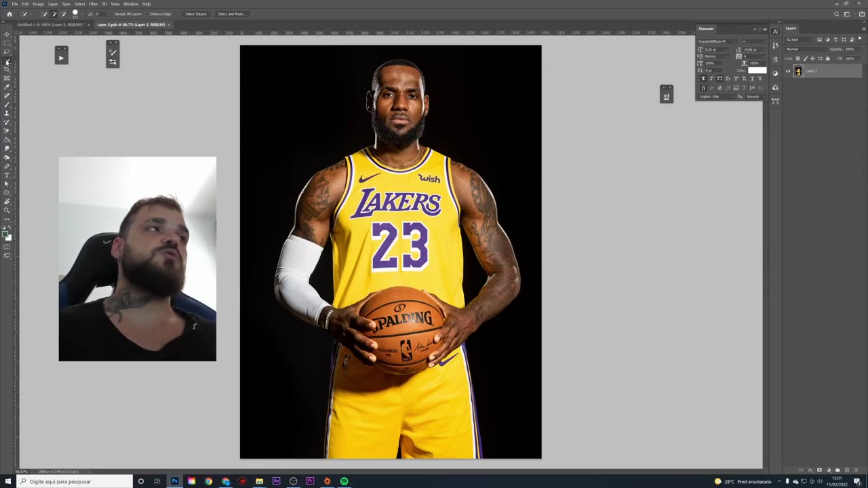Click the background color swatch
Image resolution: width=868 pixels, height=488 pixels.
pos(9,238)
